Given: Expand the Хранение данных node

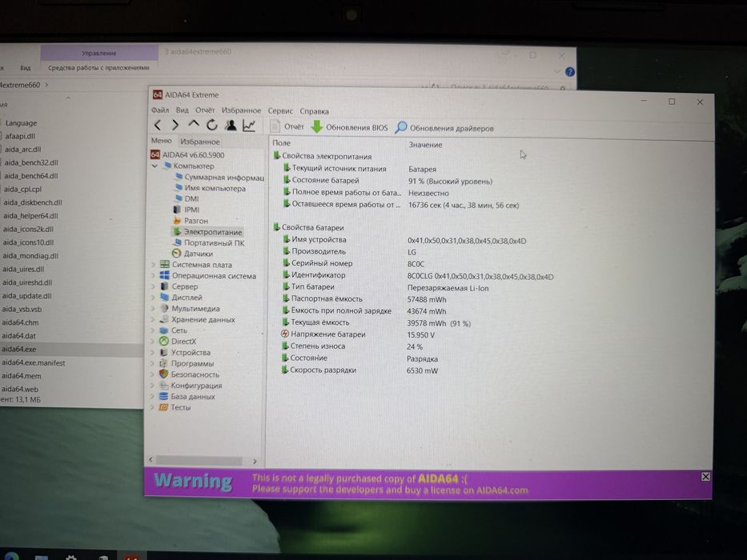Looking at the screenshot, I should [x=154, y=319].
